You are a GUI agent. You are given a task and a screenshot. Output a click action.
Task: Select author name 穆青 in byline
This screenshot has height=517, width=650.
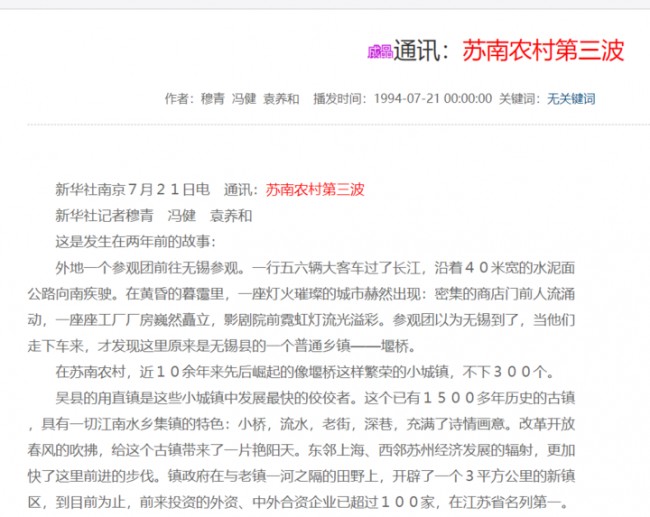pos(212,99)
